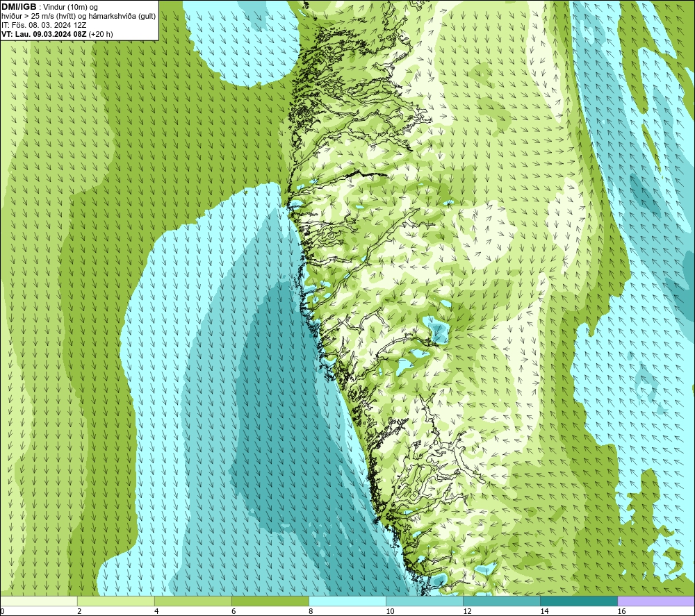Screen dimensions: 695x616
Task: Click the 'VT: Lau. 09.03.2024 08Z' line
Action: tap(44, 34)
